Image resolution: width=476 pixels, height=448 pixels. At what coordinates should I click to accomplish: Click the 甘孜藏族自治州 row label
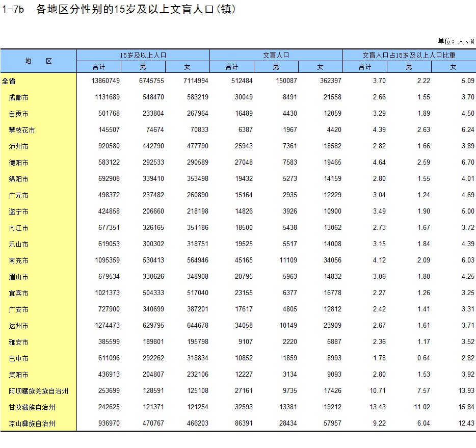pyautogui.click(x=32, y=407)
